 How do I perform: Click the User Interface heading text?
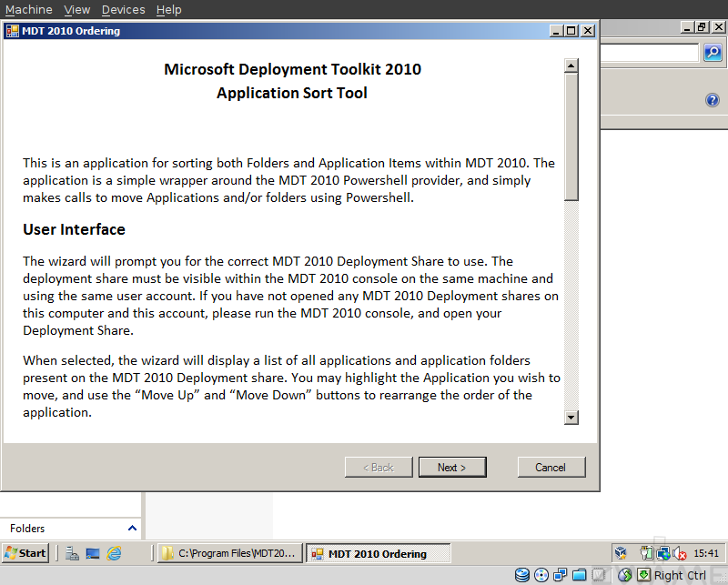[x=75, y=229]
